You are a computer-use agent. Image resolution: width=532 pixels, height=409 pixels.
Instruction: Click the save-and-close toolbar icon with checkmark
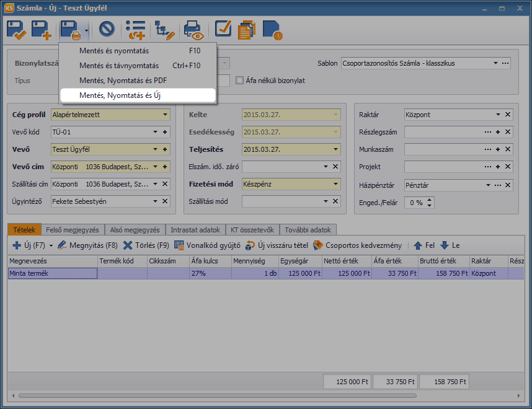(x=16, y=30)
